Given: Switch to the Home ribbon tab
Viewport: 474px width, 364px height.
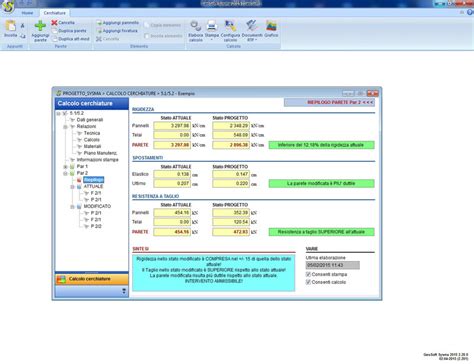Looking at the screenshot, I should coord(27,13).
